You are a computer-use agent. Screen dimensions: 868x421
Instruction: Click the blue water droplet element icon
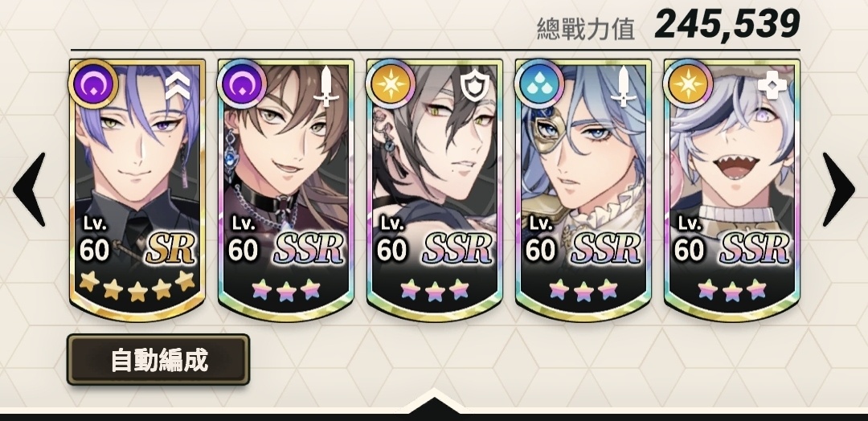(539, 84)
